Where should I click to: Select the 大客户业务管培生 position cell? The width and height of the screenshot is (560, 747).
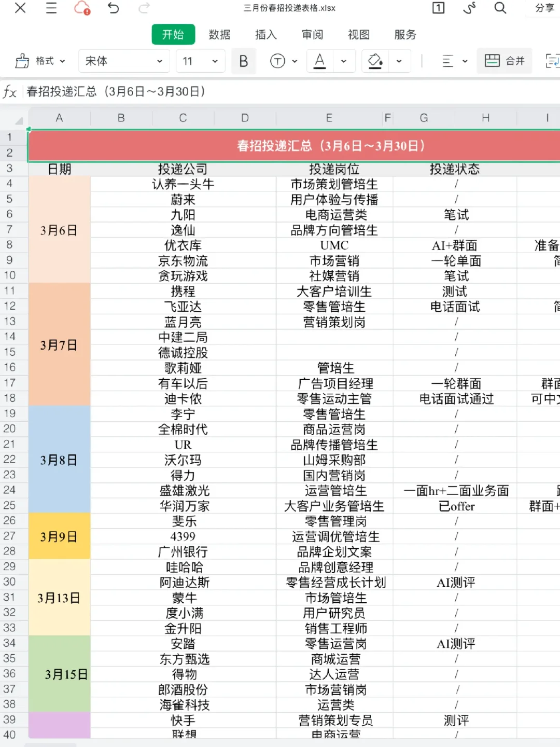point(334,506)
